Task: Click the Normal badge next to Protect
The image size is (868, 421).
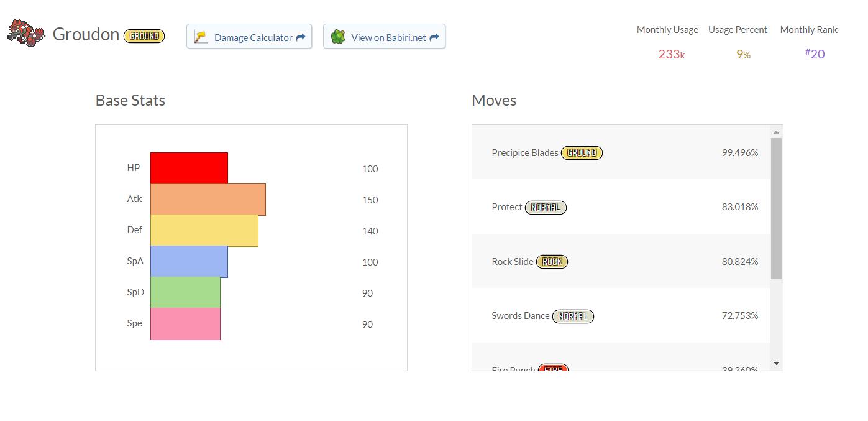Action: coord(546,207)
